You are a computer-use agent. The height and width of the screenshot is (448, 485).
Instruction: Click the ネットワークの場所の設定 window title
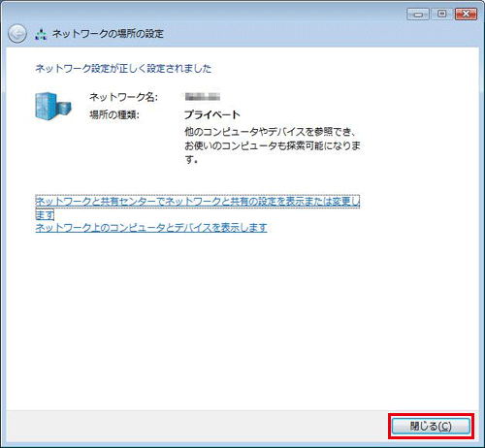point(108,34)
